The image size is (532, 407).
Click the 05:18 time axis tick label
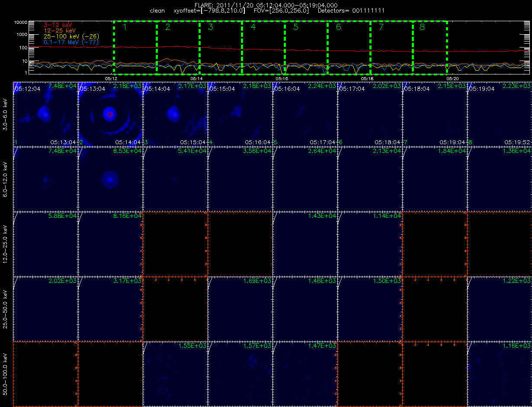point(367,78)
